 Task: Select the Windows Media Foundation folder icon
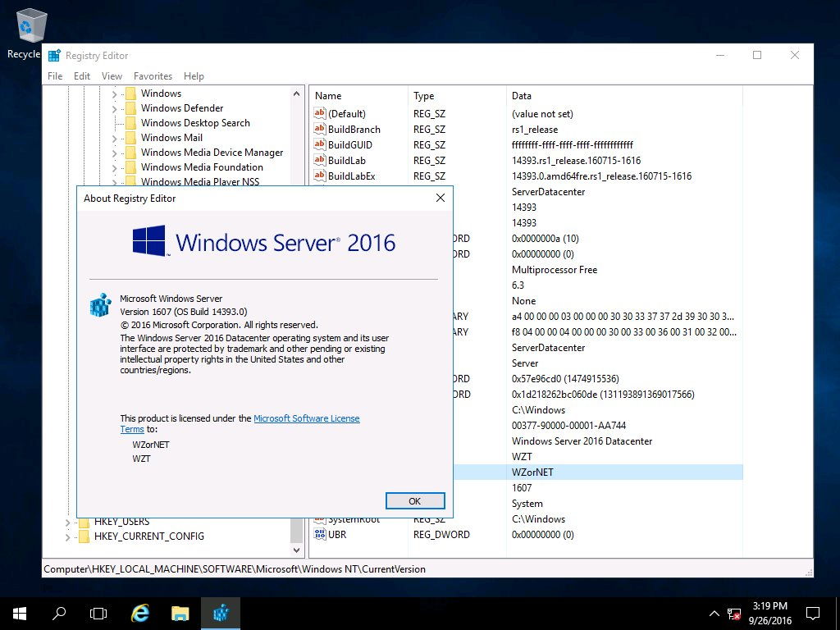point(130,167)
